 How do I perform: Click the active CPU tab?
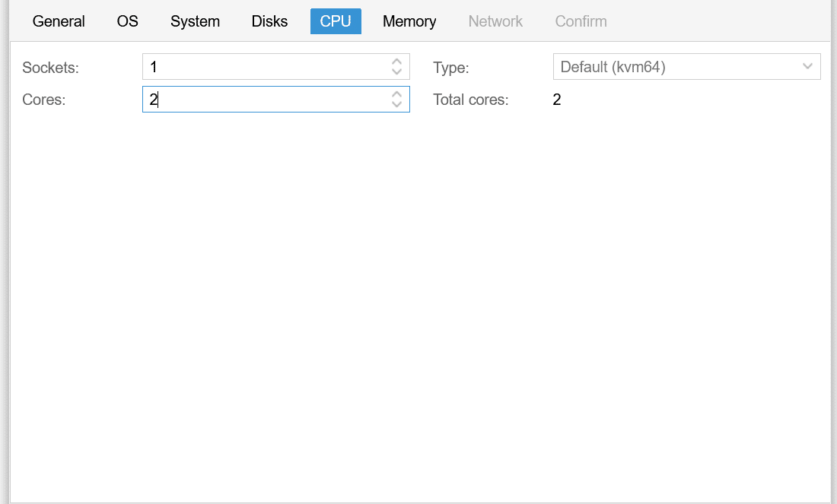pyautogui.click(x=336, y=21)
